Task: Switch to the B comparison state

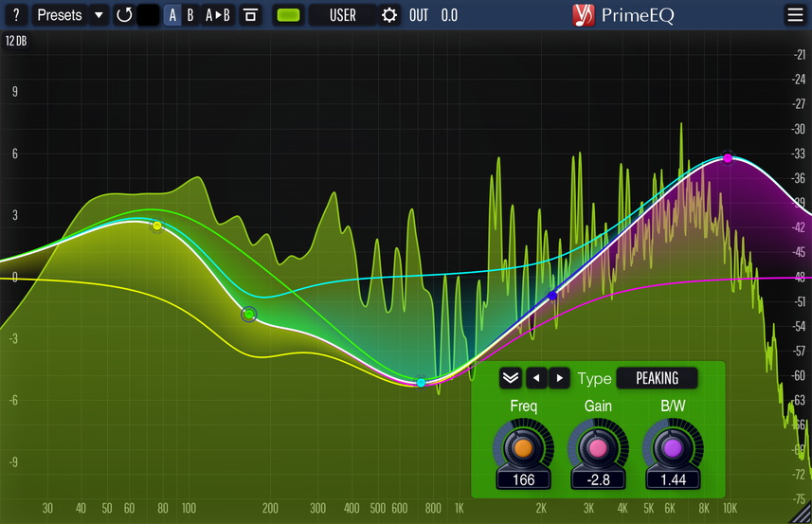Action: (x=190, y=15)
